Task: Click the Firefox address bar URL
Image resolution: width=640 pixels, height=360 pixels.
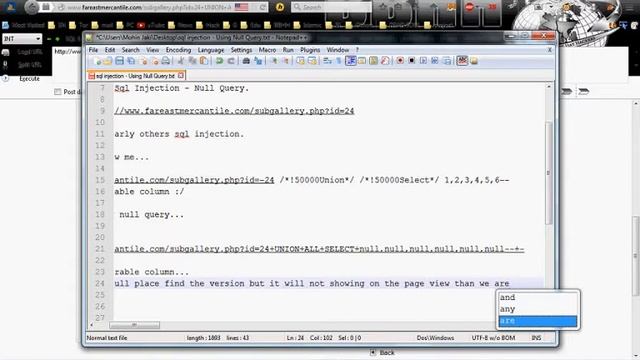Action: coord(149,7)
